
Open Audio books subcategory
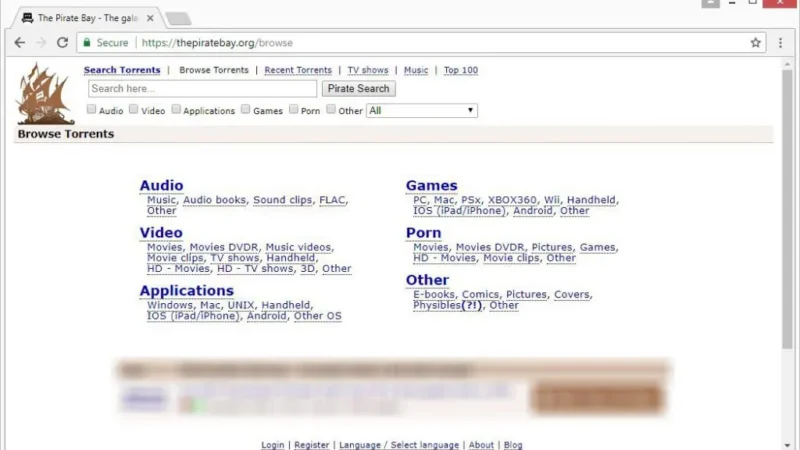click(x=214, y=200)
